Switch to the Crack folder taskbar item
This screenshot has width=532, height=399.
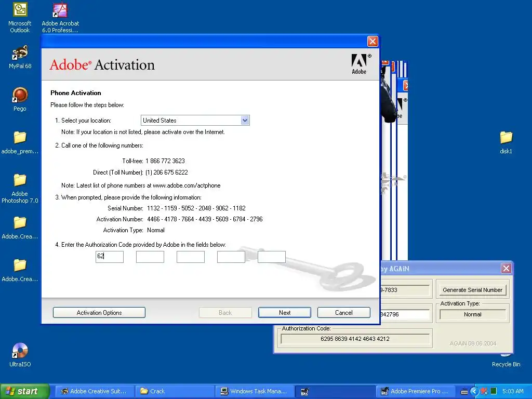175,391
